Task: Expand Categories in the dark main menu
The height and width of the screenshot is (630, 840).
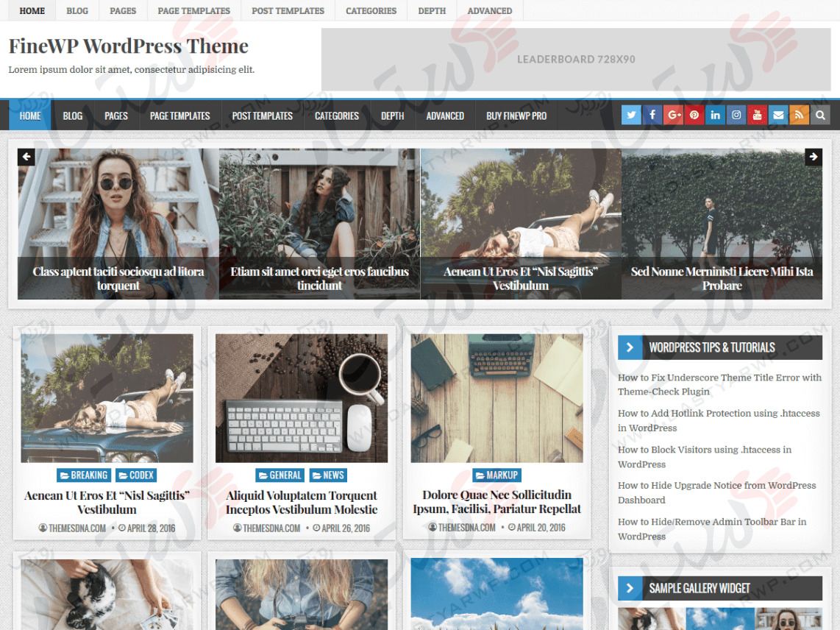Action: pyautogui.click(x=336, y=116)
